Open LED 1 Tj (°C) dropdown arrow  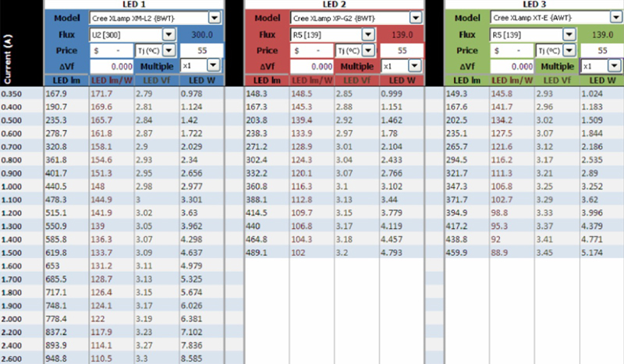[x=169, y=51]
